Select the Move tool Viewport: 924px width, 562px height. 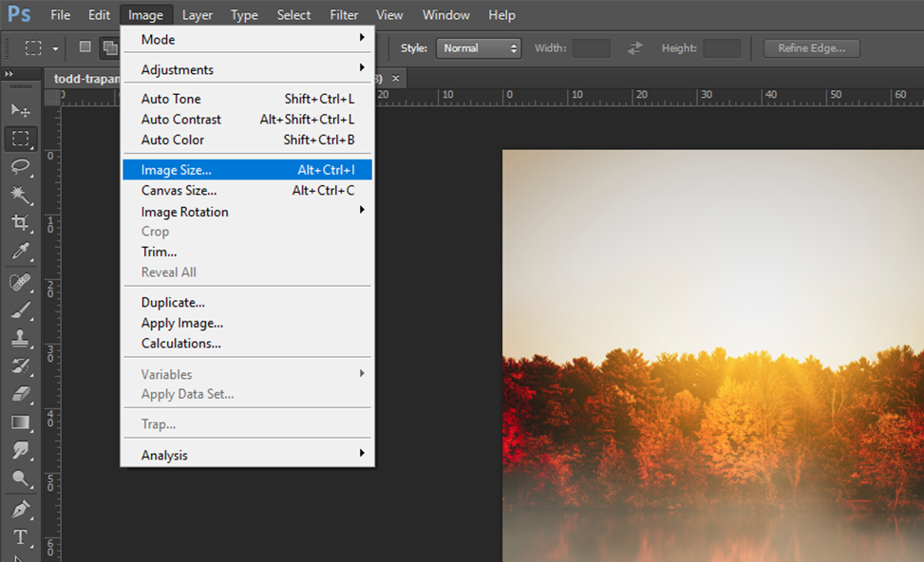point(21,109)
